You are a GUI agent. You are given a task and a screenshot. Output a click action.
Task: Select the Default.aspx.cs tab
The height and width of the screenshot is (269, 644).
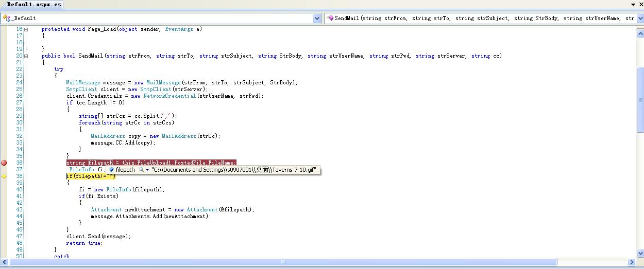click(34, 4)
